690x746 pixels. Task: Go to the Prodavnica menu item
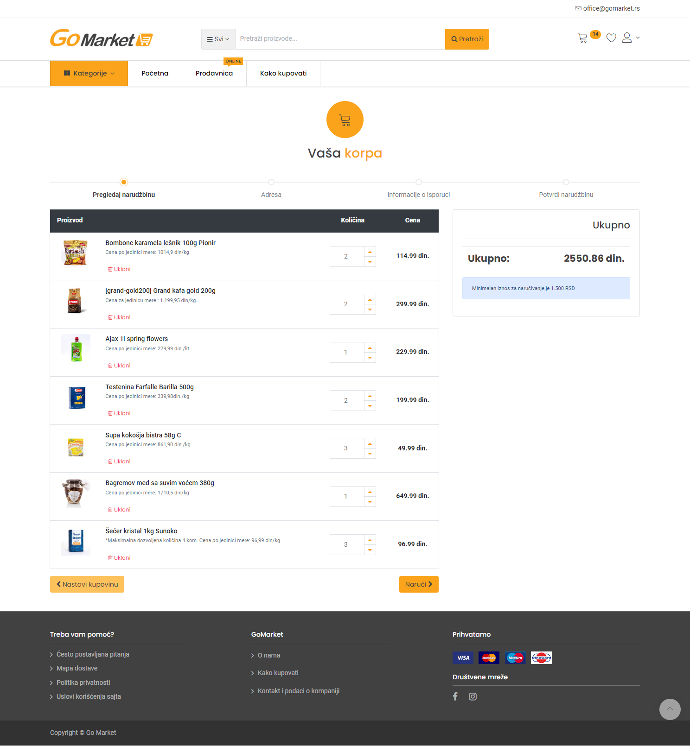tap(214, 73)
